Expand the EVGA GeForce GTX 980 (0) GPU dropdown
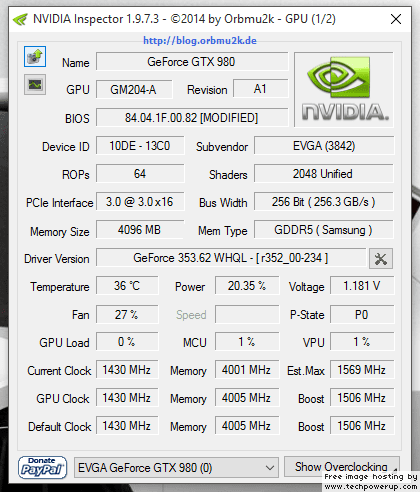The height and width of the screenshot is (492, 420). pos(176,468)
